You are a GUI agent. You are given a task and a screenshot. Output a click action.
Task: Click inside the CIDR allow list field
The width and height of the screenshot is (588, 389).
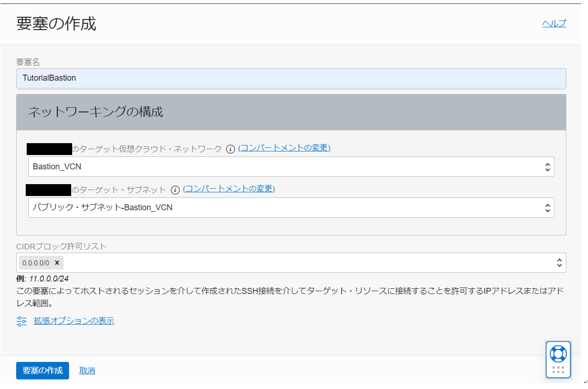247,263
